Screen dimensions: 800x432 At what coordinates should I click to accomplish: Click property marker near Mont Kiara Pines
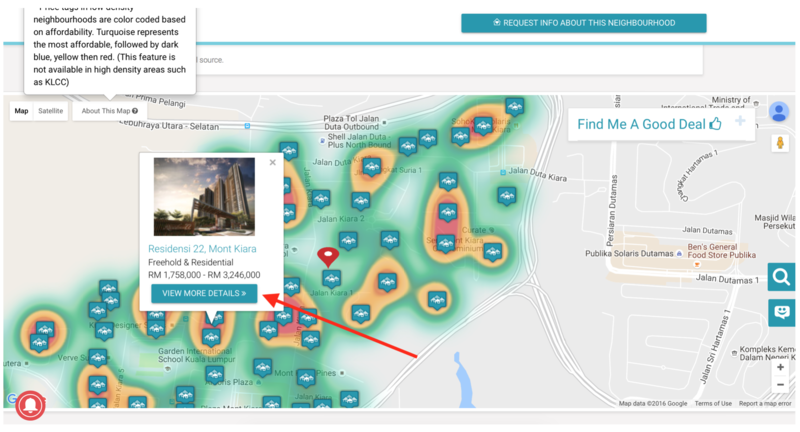coord(306,379)
